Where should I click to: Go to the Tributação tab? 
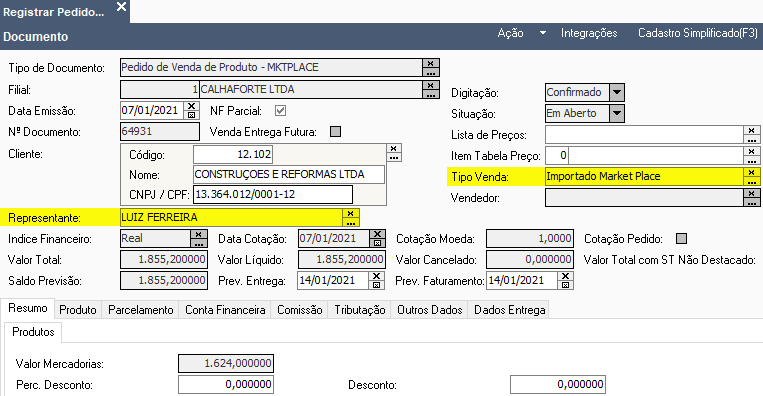point(360,310)
